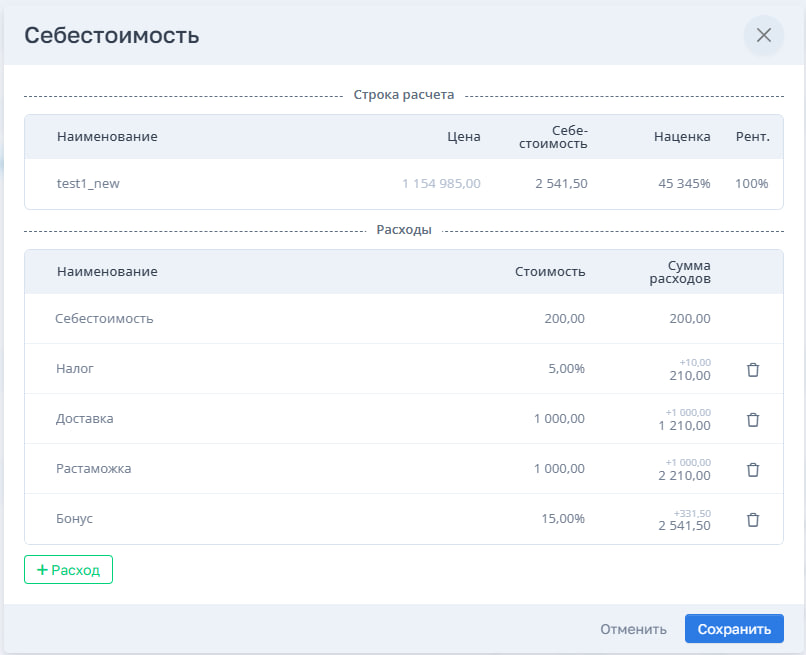Viewport: 806px width, 655px height.
Task: Delete the Налог expense row
Action: tap(753, 369)
